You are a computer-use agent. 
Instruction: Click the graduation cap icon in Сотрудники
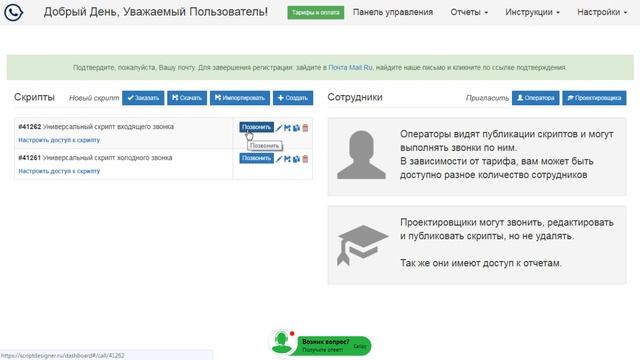(x=362, y=245)
